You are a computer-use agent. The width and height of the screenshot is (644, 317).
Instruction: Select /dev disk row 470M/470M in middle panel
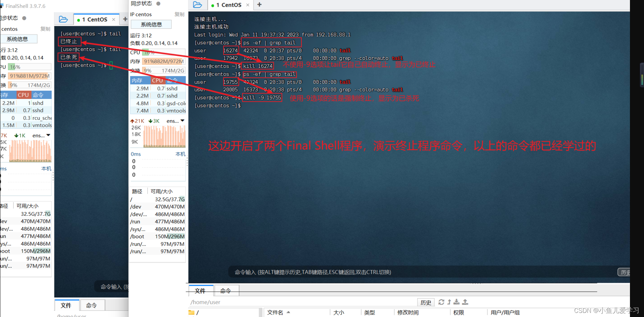pyautogui.click(x=158, y=207)
